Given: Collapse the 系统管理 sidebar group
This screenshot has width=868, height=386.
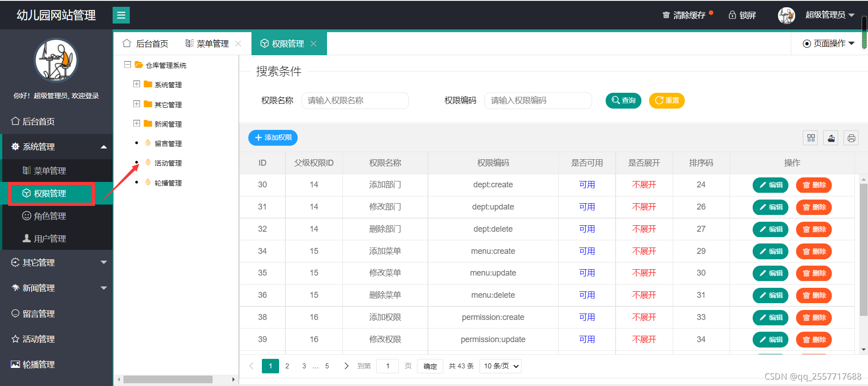Looking at the screenshot, I should pyautogui.click(x=57, y=147).
